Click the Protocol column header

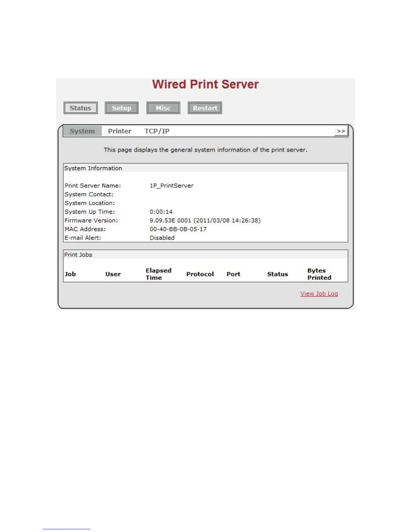pos(200,274)
